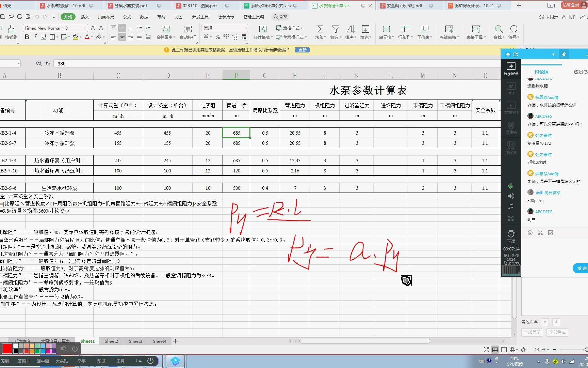The image size is (588, 368).
Task: Toggle underline formatting
Action: click(44, 37)
